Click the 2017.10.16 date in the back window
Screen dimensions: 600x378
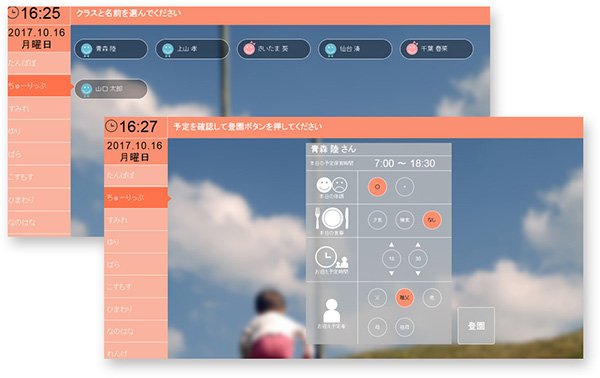[37, 33]
